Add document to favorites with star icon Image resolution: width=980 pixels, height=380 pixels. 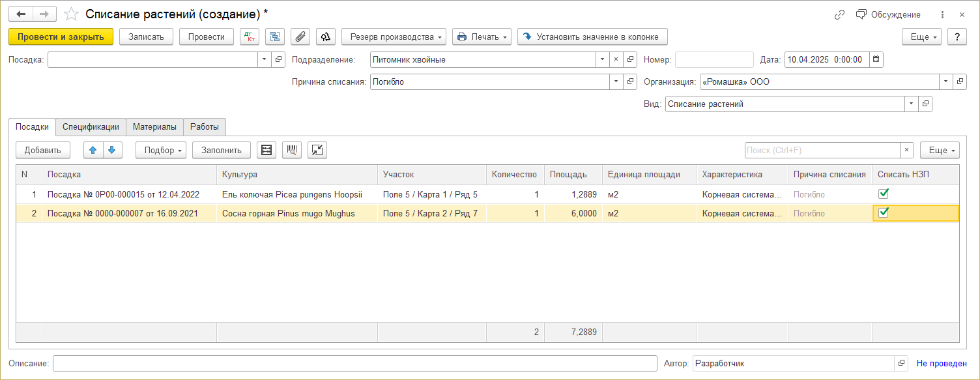72,14
